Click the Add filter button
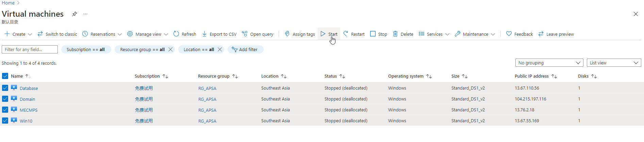Screen dimensions: 644x142 point(245,49)
